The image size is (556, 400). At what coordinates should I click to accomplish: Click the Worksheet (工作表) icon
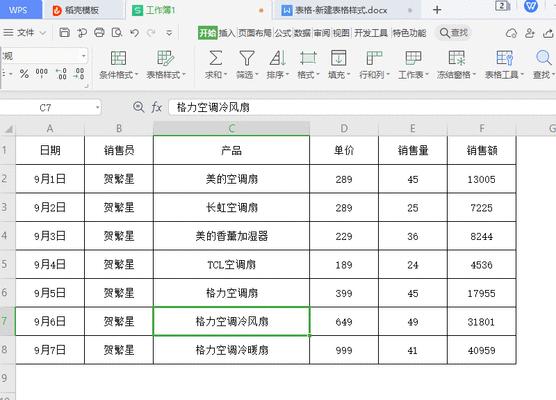[x=413, y=58]
